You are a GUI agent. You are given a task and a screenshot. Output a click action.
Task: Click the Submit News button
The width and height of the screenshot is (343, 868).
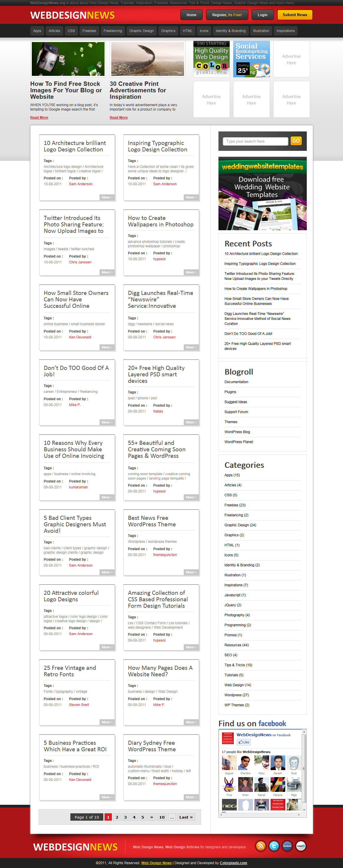coord(295,15)
